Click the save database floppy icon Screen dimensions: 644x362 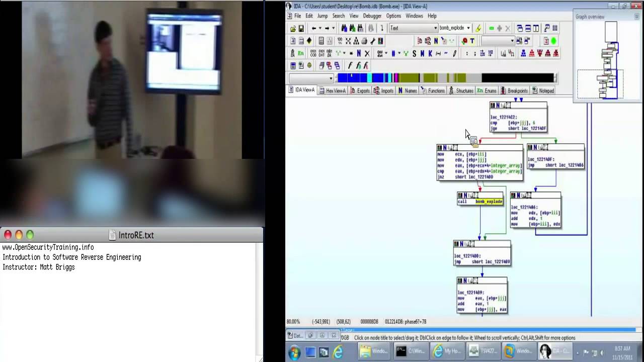click(x=301, y=29)
